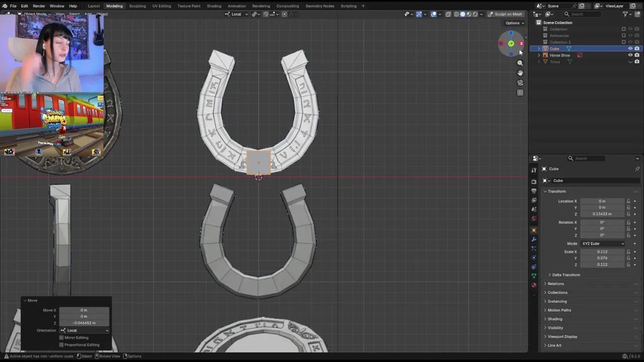Enable the Collection 3 checkbox
Screen dimensions: 644x362
coord(624,42)
